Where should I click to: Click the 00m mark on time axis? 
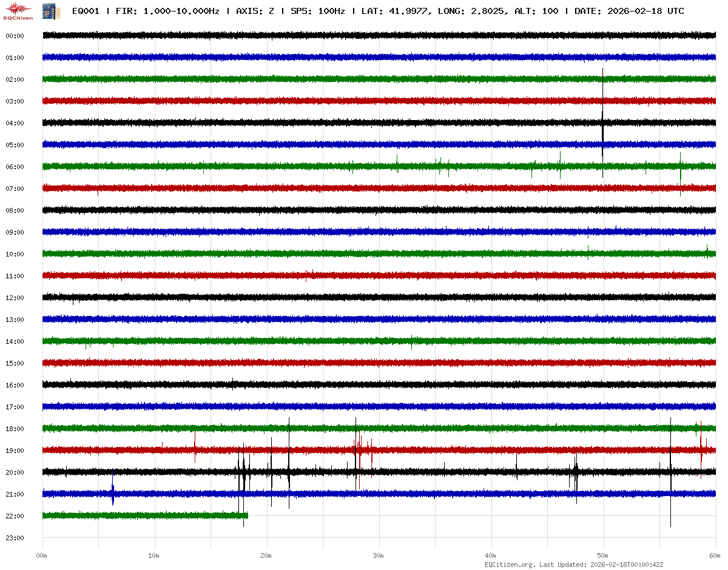pyautogui.click(x=42, y=555)
